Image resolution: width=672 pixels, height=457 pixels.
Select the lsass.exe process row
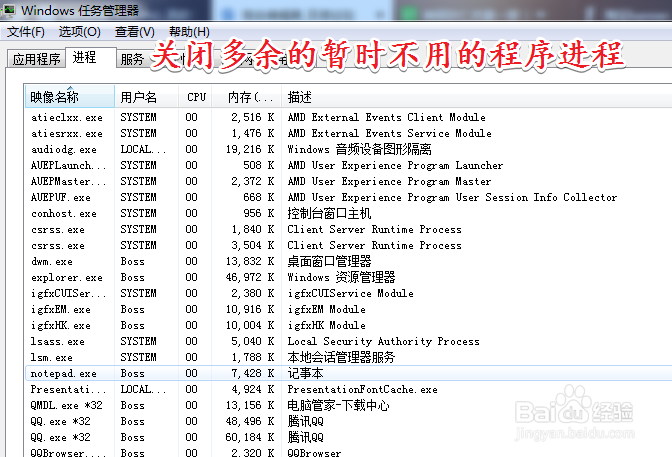(x=348, y=342)
